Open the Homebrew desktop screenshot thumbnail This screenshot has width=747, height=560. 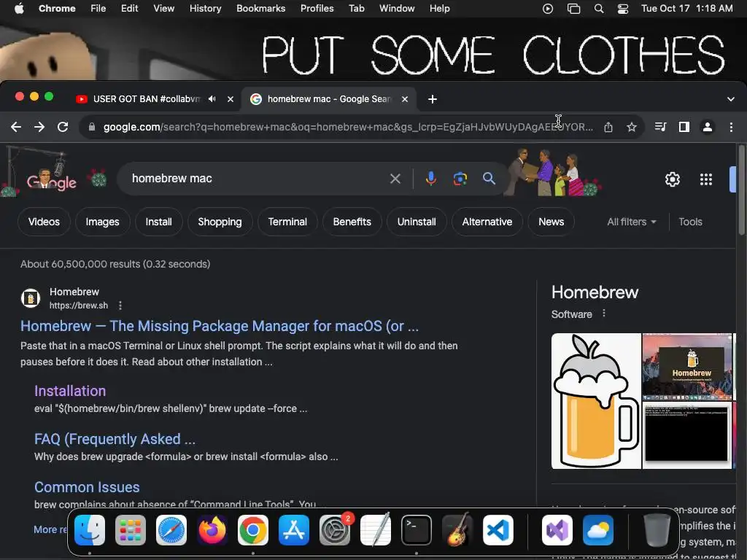pos(687,367)
